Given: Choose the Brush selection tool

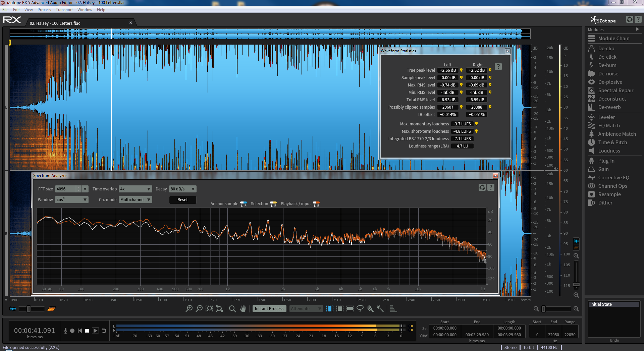Looking at the screenshot, I should point(370,309).
